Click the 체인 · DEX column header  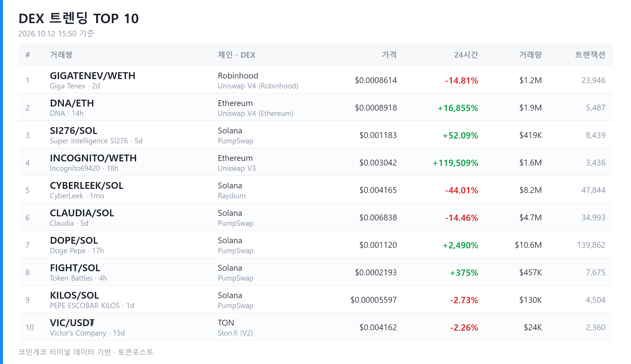(x=236, y=55)
